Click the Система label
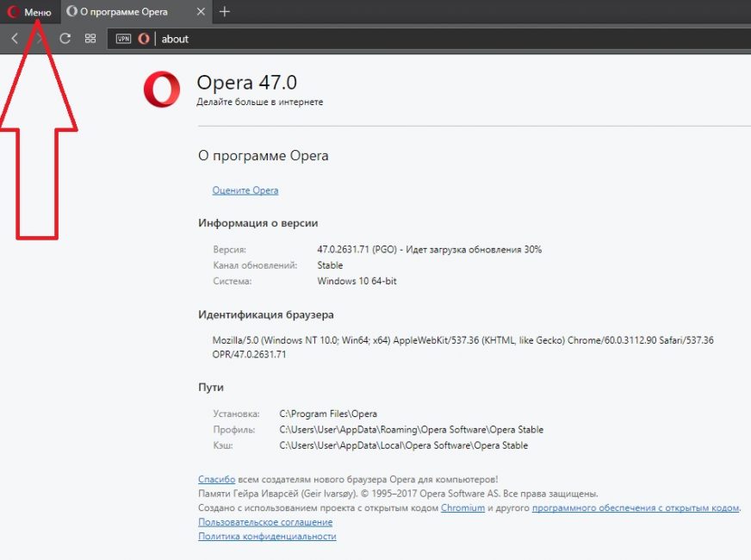 pyautogui.click(x=233, y=281)
